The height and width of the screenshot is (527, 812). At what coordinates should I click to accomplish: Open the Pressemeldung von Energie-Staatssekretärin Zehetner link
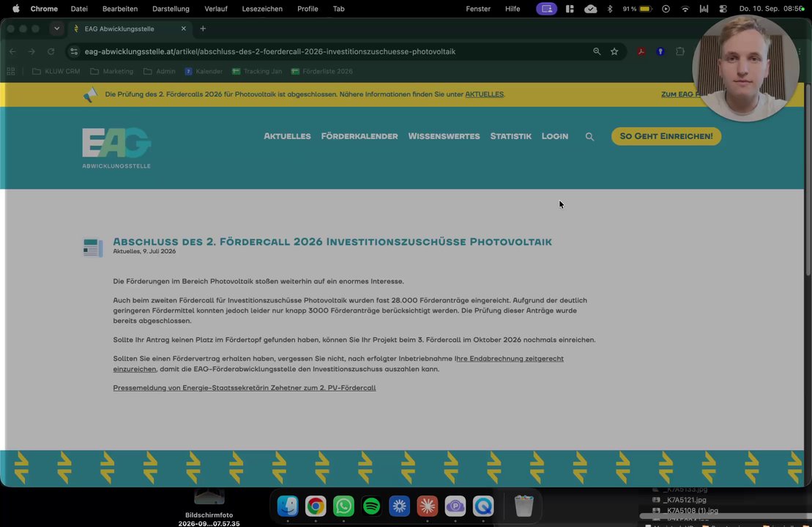pyautogui.click(x=245, y=388)
